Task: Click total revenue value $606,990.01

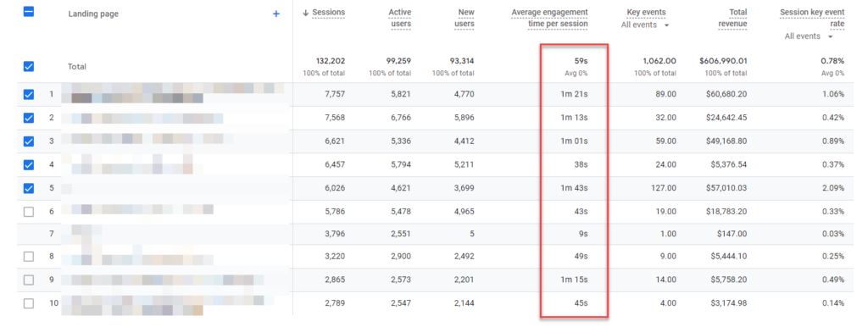Action: tap(723, 61)
